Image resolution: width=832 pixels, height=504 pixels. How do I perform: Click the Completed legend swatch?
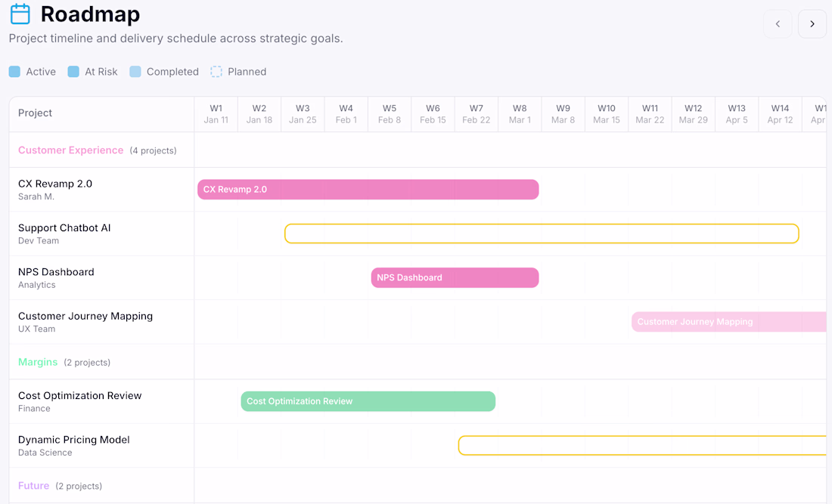click(135, 72)
